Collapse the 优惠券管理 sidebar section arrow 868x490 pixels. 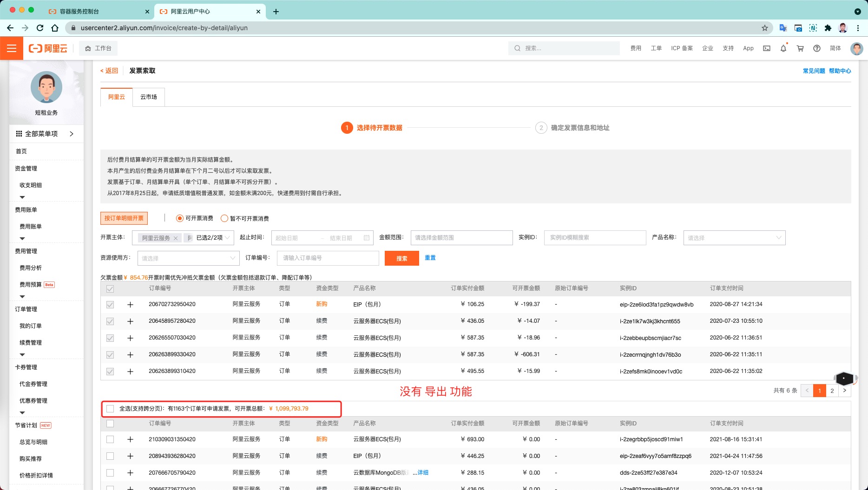(x=22, y=413)
